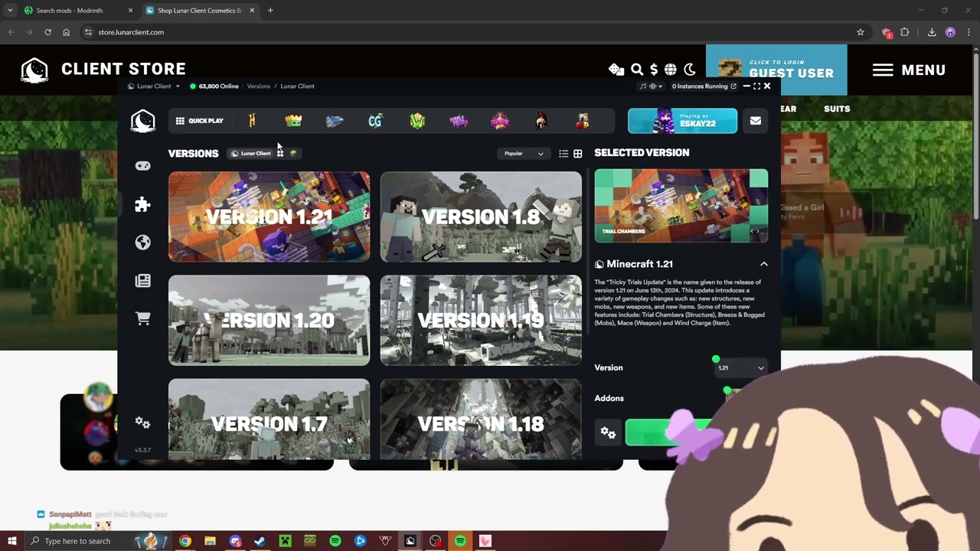This screenshot has height=551, width=980.
Task: Switch versions to grid view
Action: tap(578, 154)
